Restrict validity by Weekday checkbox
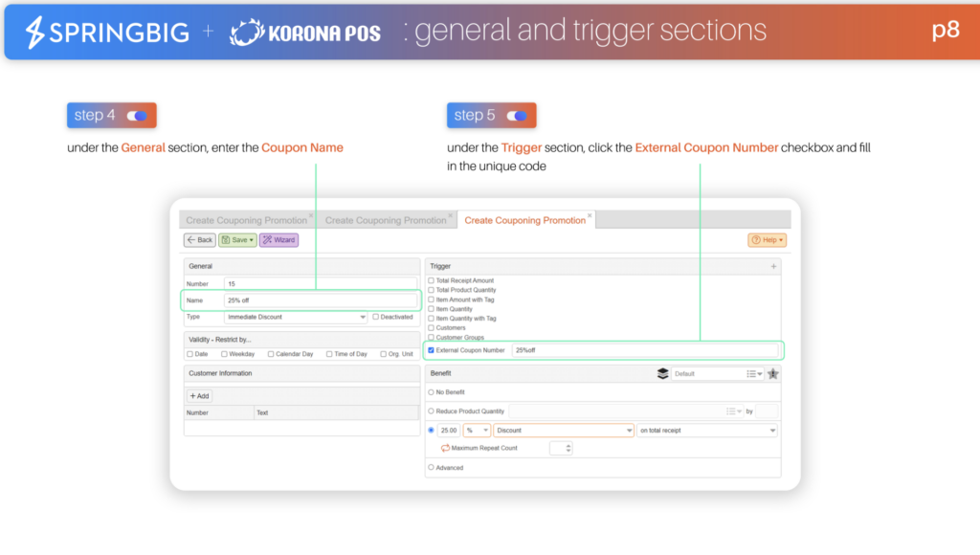Image resolution: width=980 pixels, height=555 pixels. tap(224, 354)
